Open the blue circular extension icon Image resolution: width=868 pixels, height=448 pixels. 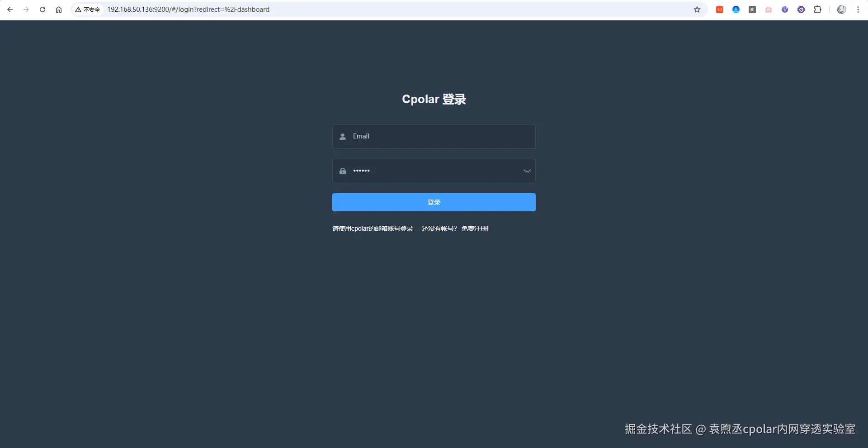coord(736,10)
